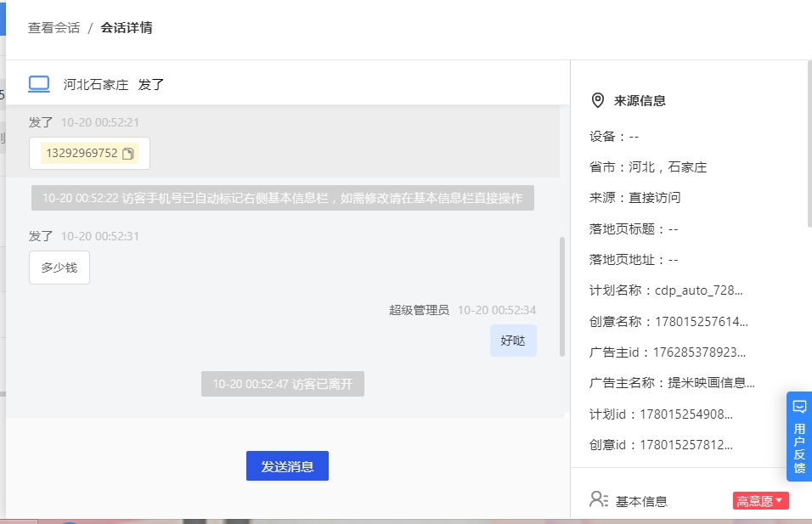
Task: Click the location pin icon beside 来源信息
Action: (598, 100)
